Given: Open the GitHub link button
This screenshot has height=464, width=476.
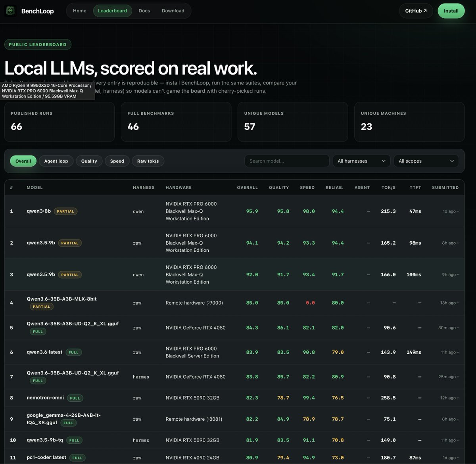Looking at the screenshot, I should 416,11.
